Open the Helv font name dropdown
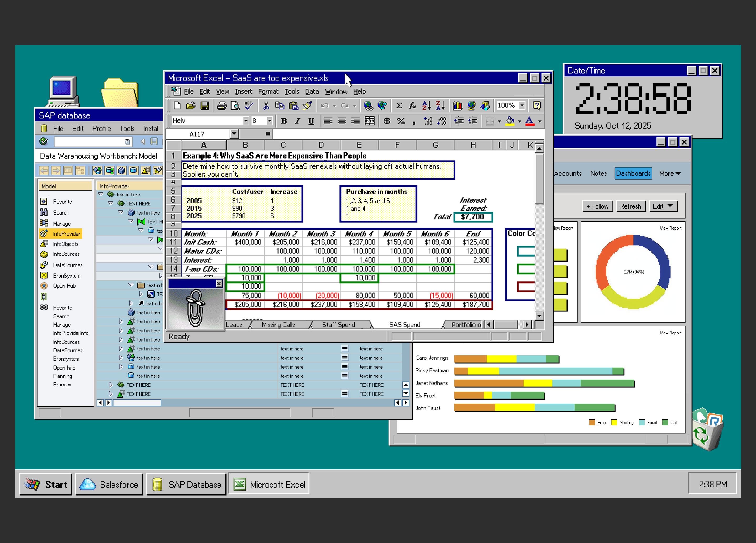756x543 pixels. point(246,121)
